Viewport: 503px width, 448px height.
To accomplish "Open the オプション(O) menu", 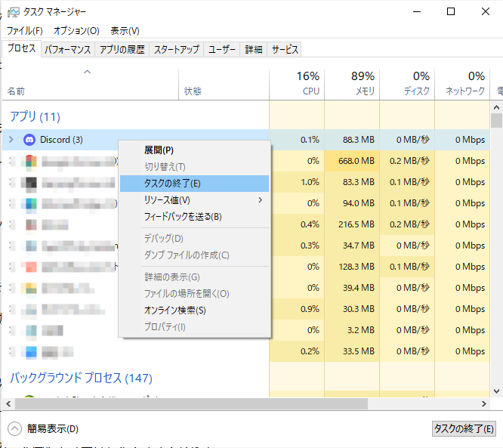I will click(76, 31).
